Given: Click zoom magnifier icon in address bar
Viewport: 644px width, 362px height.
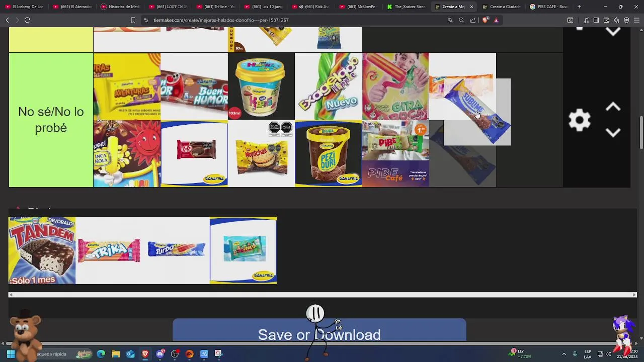Looking at the screenshot, I should tap(461, 20).
